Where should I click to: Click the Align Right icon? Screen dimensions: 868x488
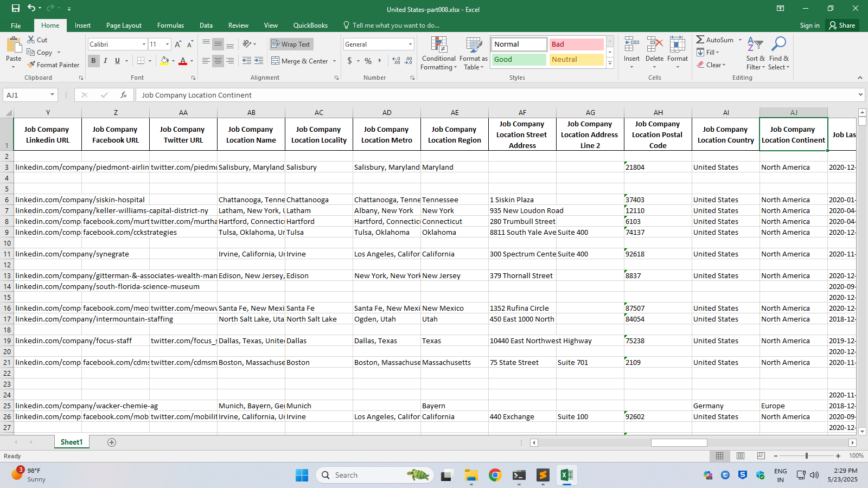pyautogui.click(x=230, y=61)
